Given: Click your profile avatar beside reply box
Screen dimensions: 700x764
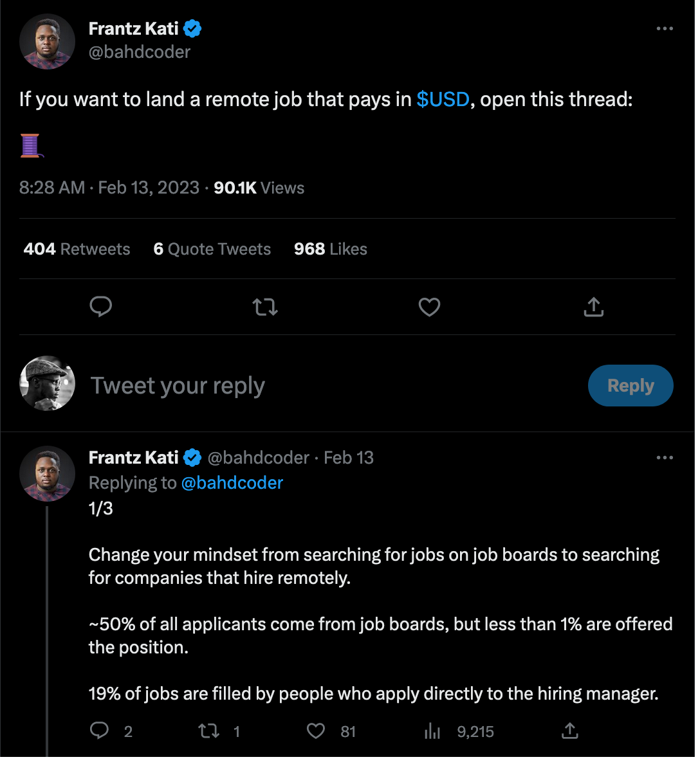Looking at the screenshot, I should 47,383.
